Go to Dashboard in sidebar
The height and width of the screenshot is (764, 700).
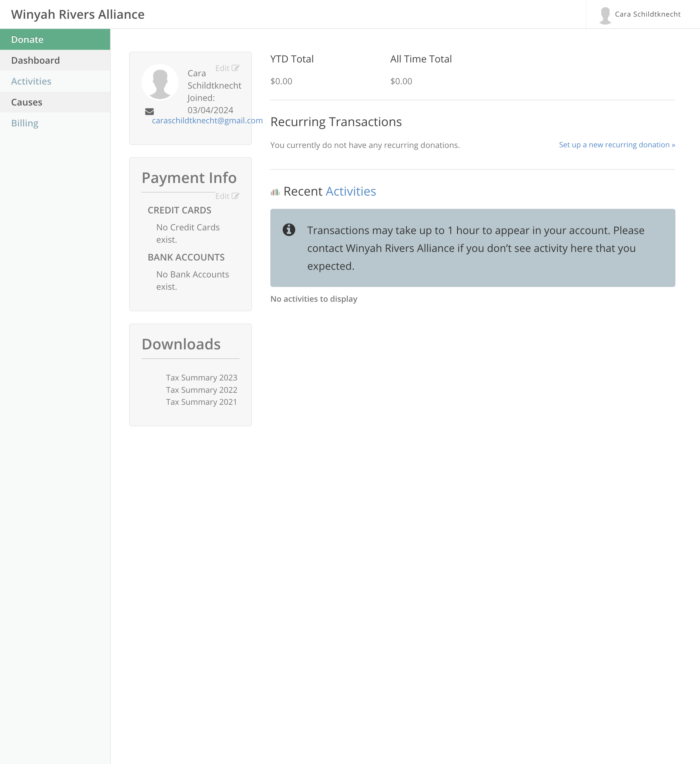(55, 60)
